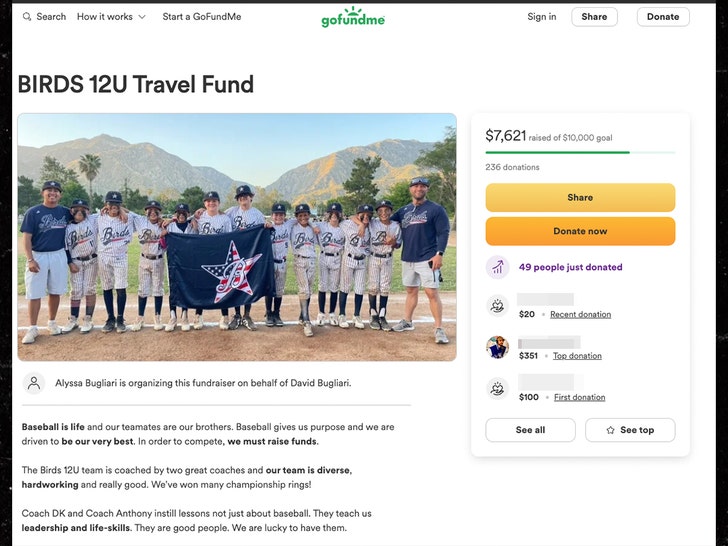Click the $20 recent donor avatar
The image size is (728, 546).
pyautogui.click(x=497, y=306)
